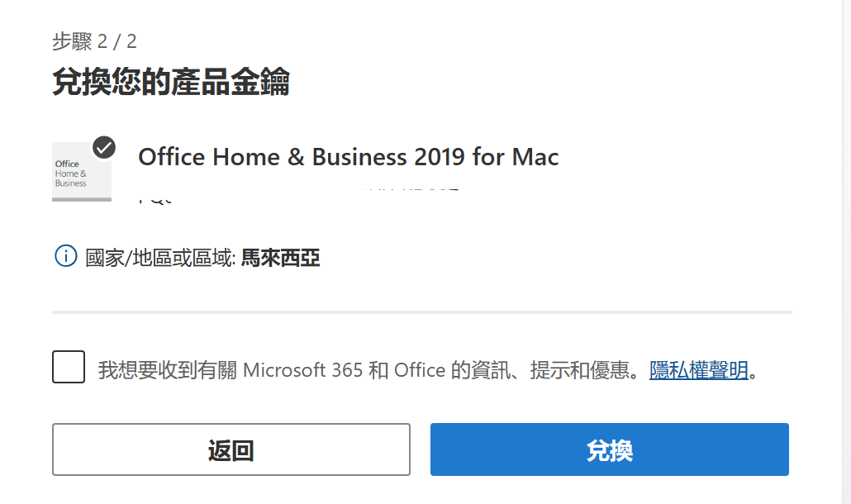
Task: Click the info icon beside 國家/地區或區域
Action: [65, 257]
